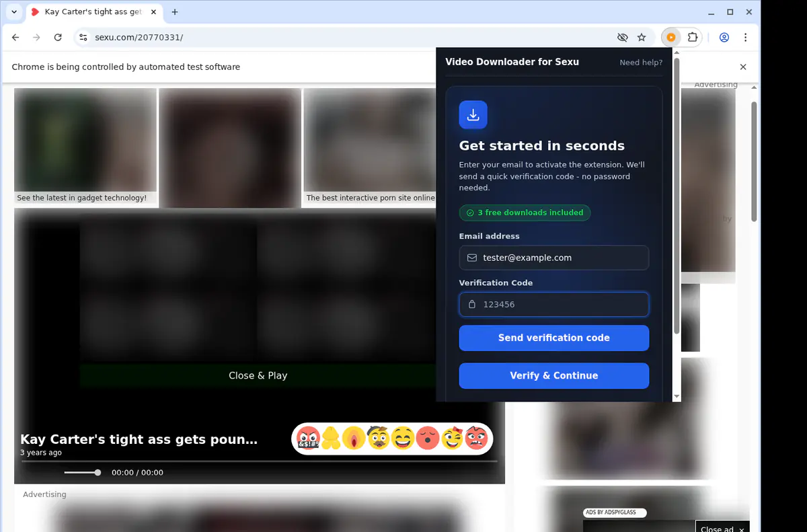Click envelope icon in email field
This screenshot has width=807, height=532.
click(x=472, y=258)
